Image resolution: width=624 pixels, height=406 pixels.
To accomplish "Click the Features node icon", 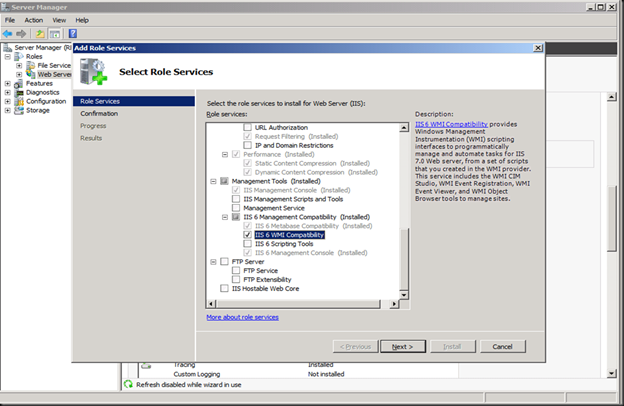I will click(x=19, y=84).
